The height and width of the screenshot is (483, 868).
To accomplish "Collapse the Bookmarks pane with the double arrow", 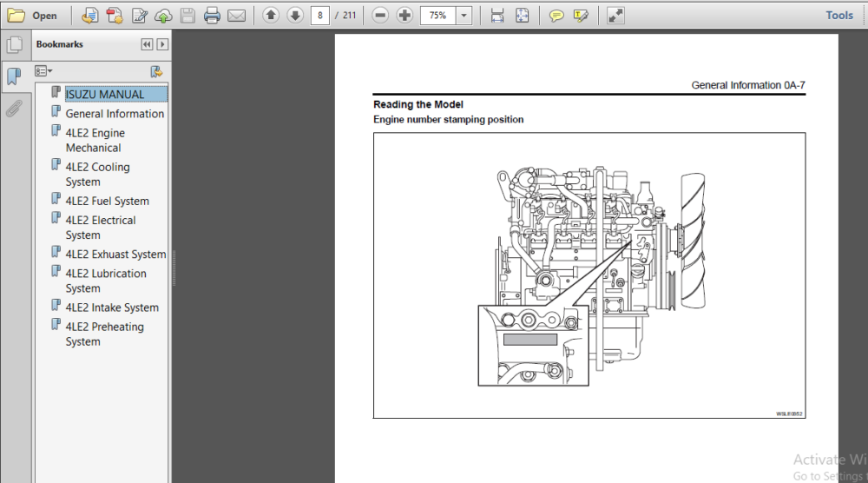I will 147,44.
